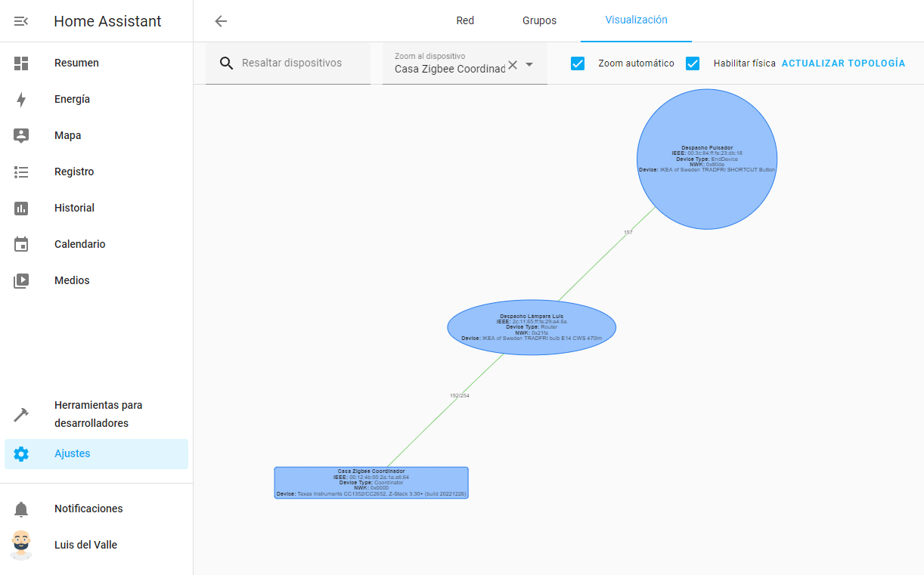Click the Actualizar Topología button
This screenshot has width=924, height=575.
pyautogui.click(x=843, y=63)
